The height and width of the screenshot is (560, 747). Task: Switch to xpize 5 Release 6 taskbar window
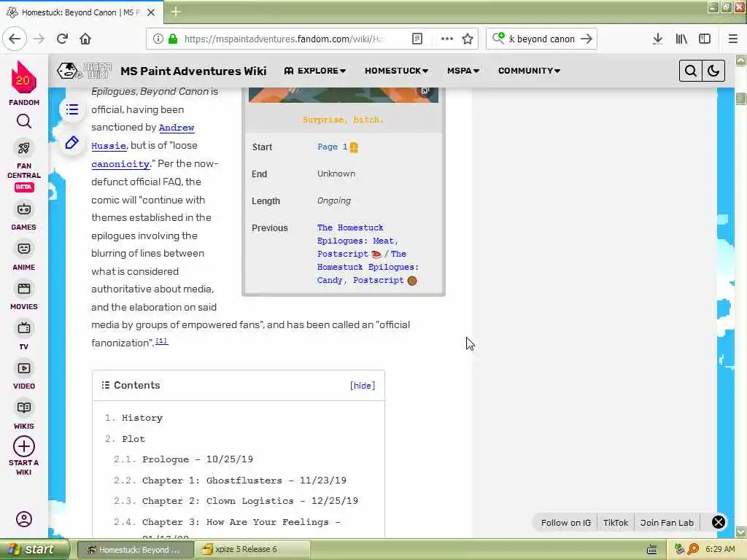[252, 549]
